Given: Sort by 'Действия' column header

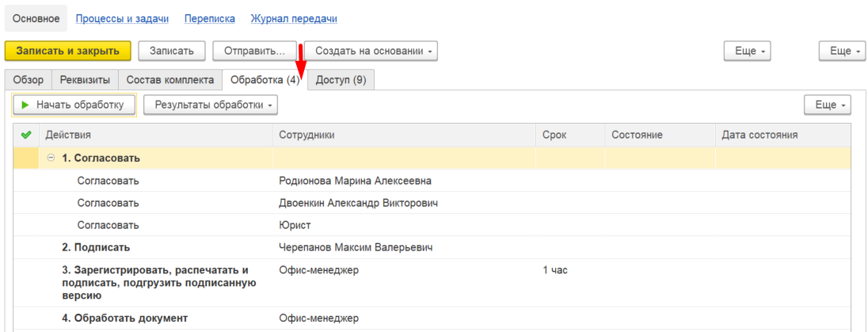Looking at the screenshot, I should pyautogui.click(x=155, y=135).
